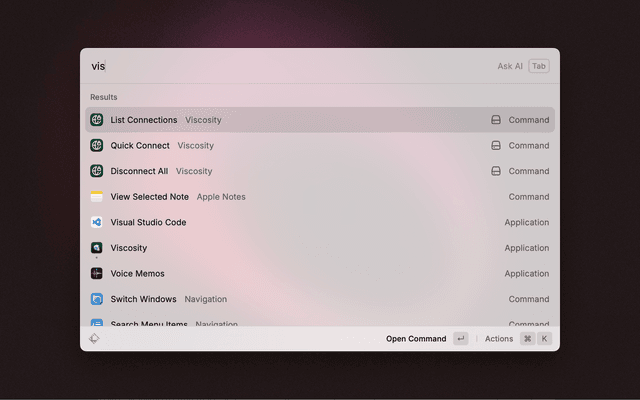640x400 pixels.
Task: Choose the Disconnect All Viscosity command
Action: coord(139,171)
